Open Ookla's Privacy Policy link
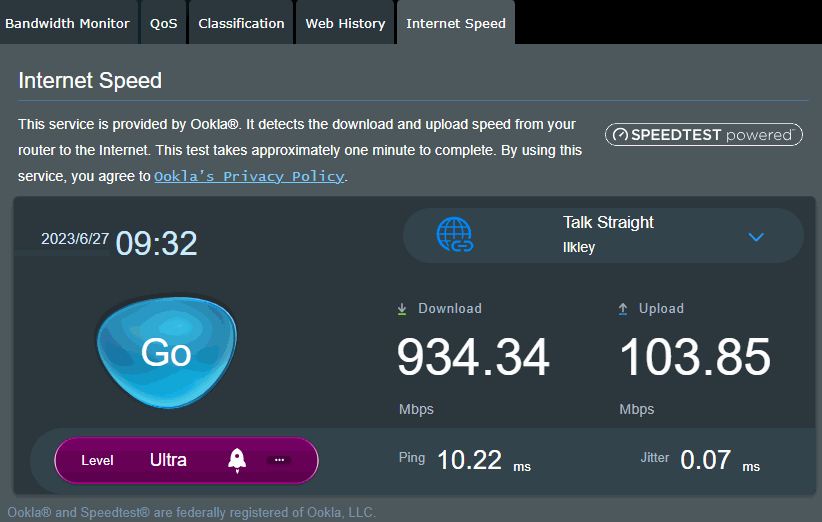 tap(249, 176)
